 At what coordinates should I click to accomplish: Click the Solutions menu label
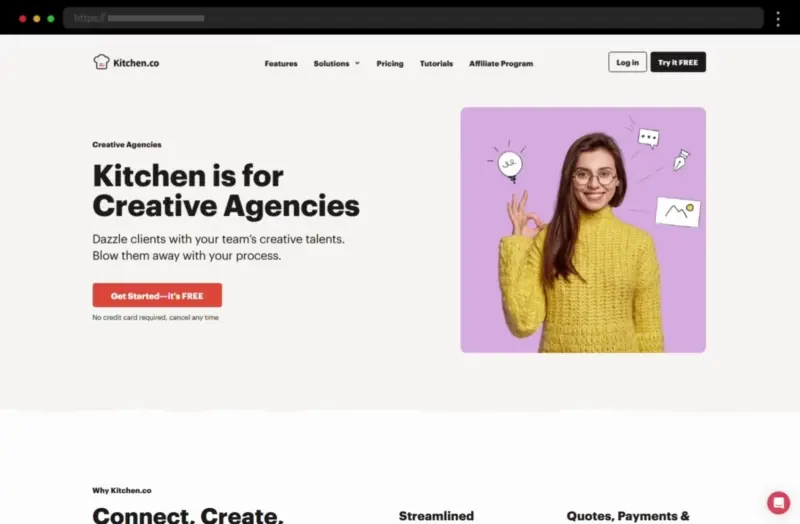pos(331,64)
